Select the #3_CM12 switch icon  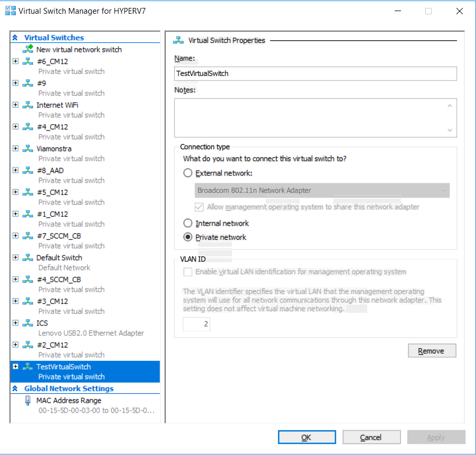click(x=28, y=301)
